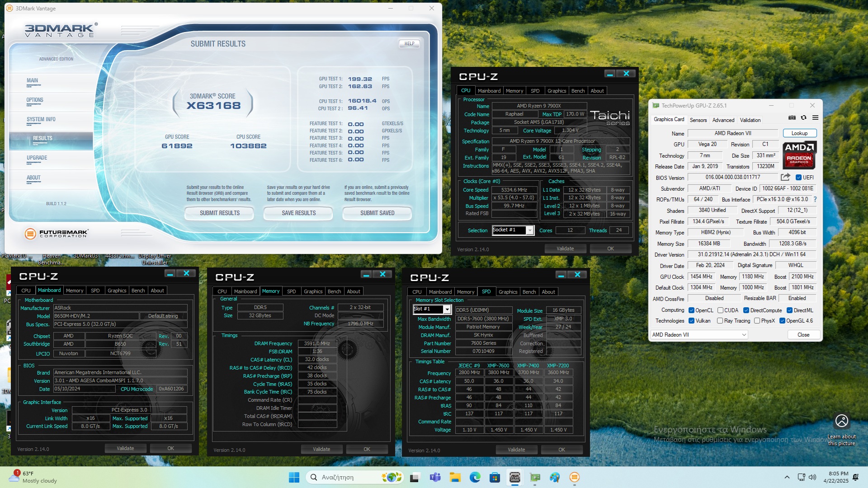Click the 3DMark Vantage title bar icon
Image resolution: width=868 pixels, height=488 pixels.
pos(9,8)
